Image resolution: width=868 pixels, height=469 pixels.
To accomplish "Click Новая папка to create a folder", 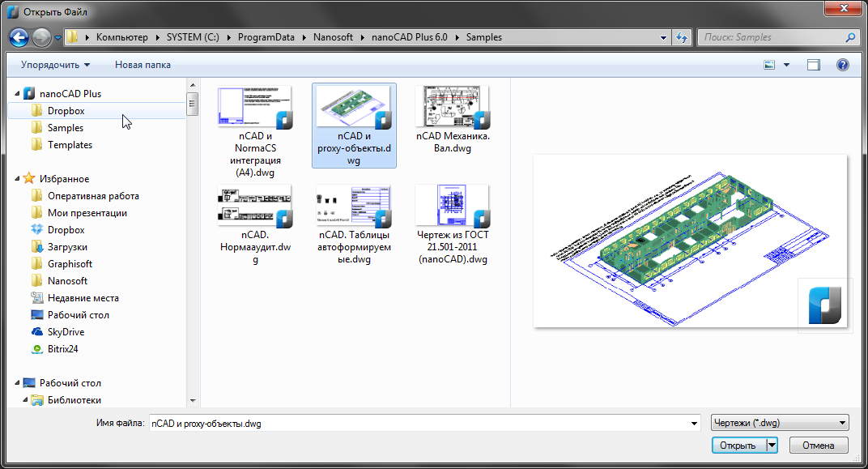I will coord(143,64).
